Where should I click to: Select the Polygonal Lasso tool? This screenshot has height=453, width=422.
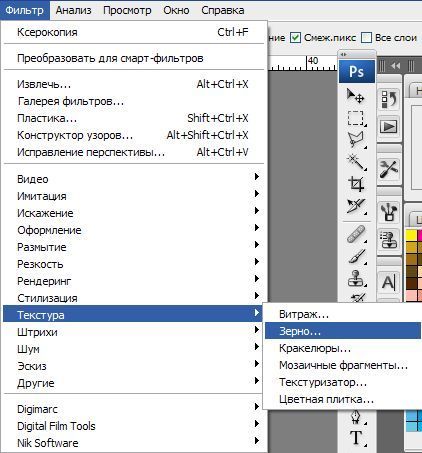point(356,140)
